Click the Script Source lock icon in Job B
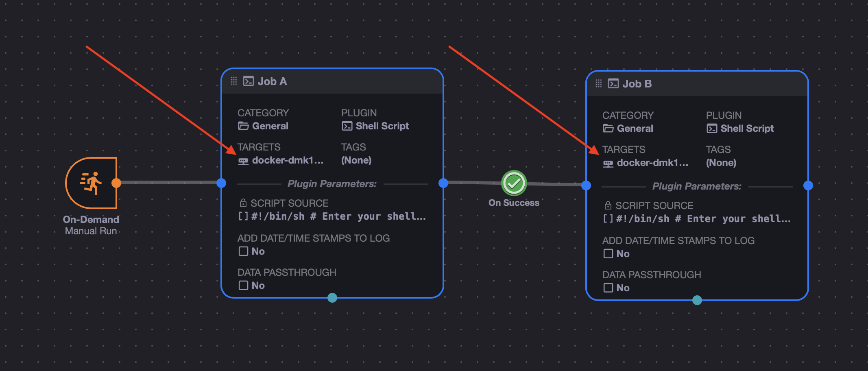Viewport: 868px width, 371px height. [x=608, y=205]
